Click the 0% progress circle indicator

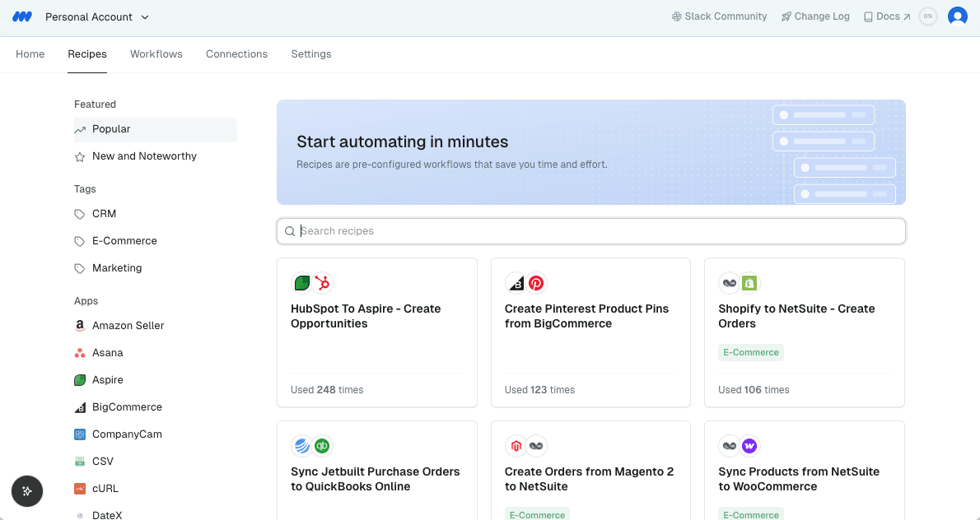tap(928, 16)
